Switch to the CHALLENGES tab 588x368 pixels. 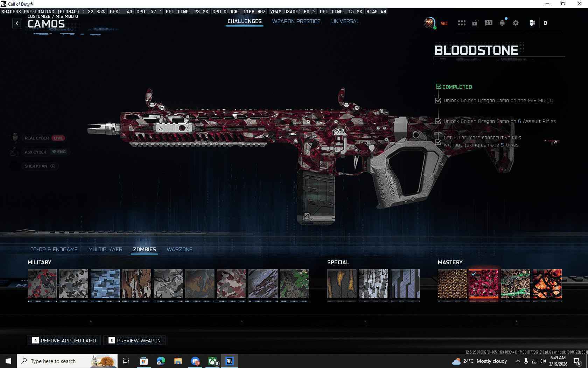[x=244, y=21]
